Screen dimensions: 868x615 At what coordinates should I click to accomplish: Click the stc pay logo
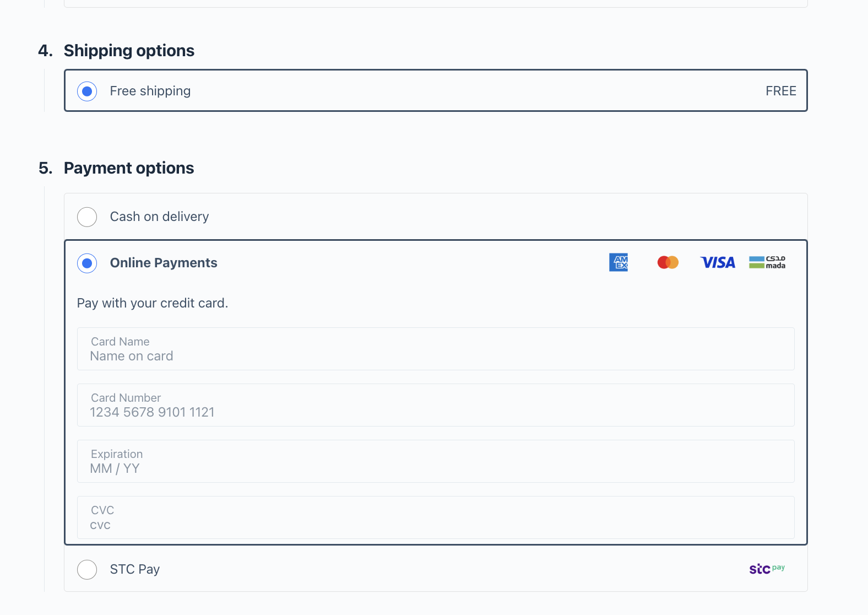point(767,569)
